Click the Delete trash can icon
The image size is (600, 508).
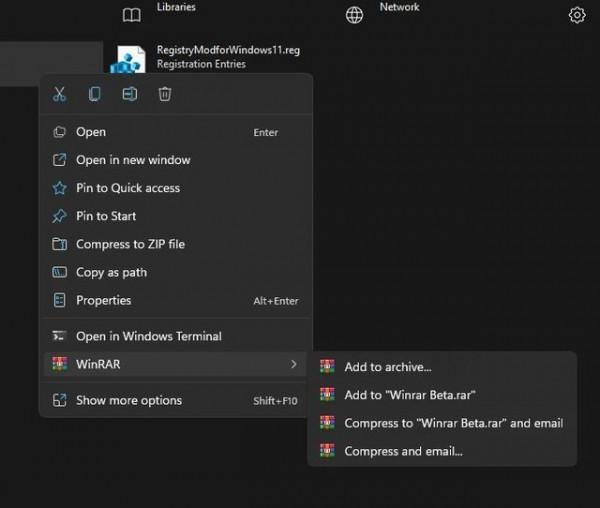pyautogui.click(x=165, y=94)
